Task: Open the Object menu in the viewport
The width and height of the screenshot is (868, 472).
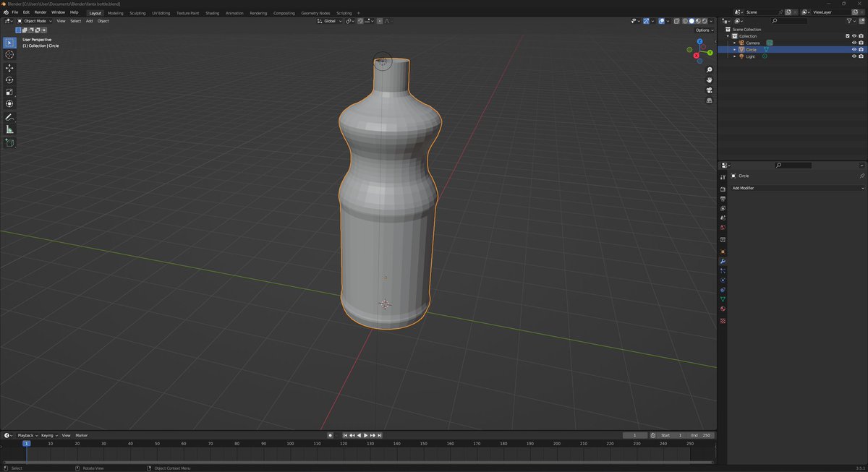Action: 103,21
